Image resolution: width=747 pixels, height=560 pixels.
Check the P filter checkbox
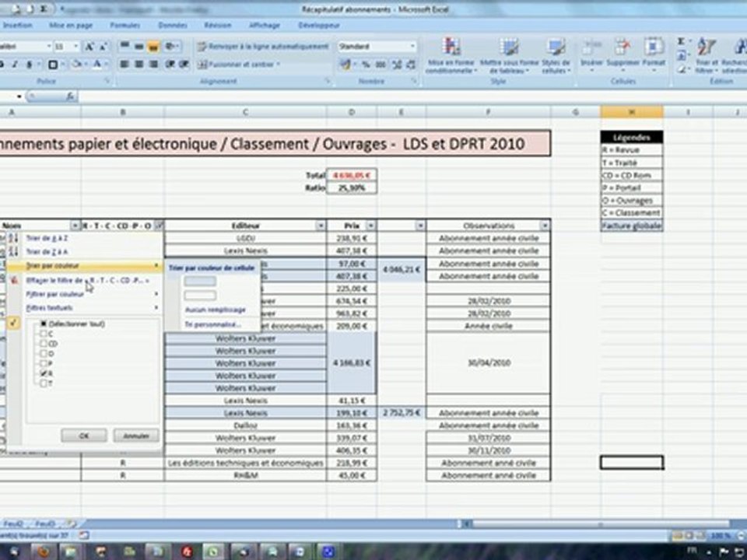(44, 363)
